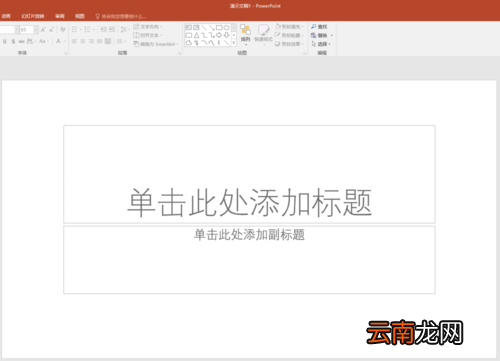
Task: Open 形状填充 shape fill colors
Action: tap(289, 27)
